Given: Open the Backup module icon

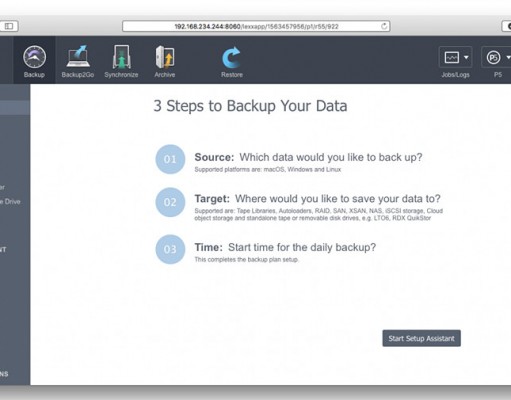Looking at the screenshot, I should pyautogui.click(x=34, y=57).
